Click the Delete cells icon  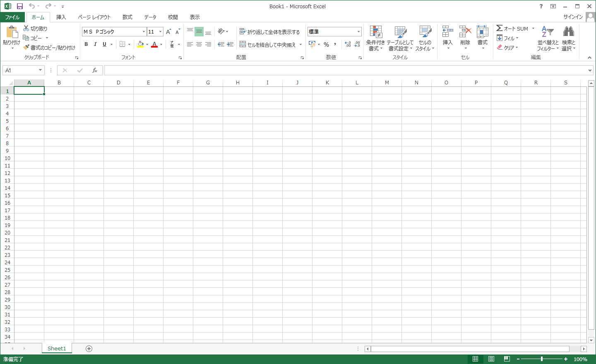465,32
